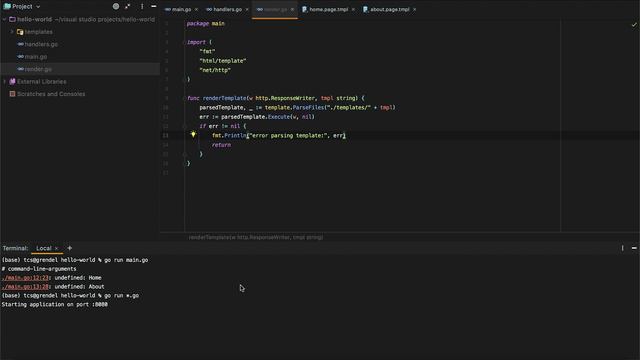Click the "html/template" import line
640x360 pixels.
pyautogui.click(x=223, y=61)
